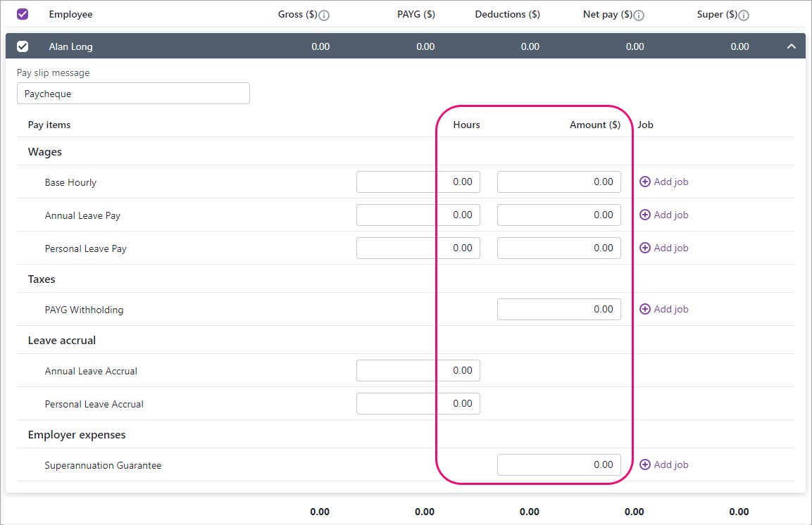The height and width of the screenshot is (525, 812).
Task: Select the Annual Leave Accrual hours field
Action: (x=418, y=370)
